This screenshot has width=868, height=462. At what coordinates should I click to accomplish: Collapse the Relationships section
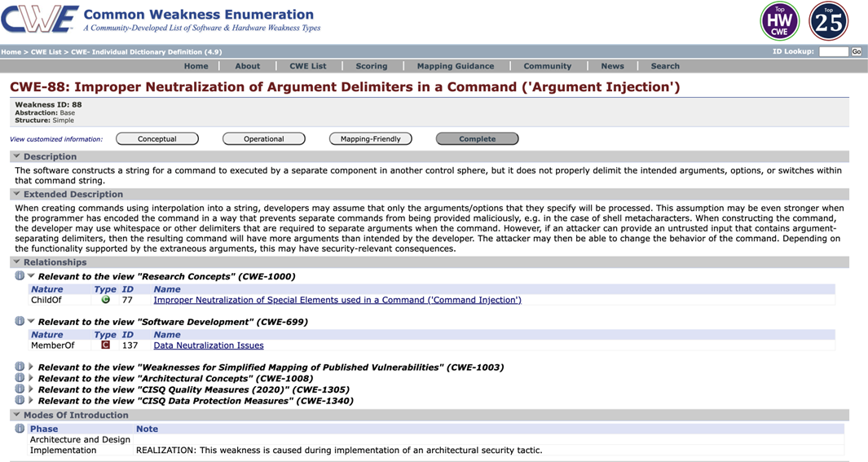coord(16,262)
